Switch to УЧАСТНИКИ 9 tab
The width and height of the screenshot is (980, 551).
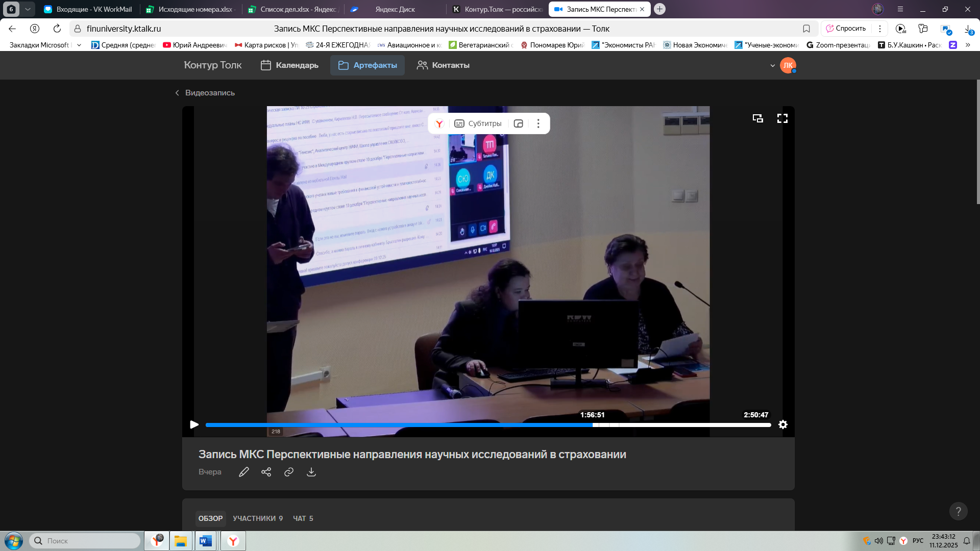click(258, 518)
